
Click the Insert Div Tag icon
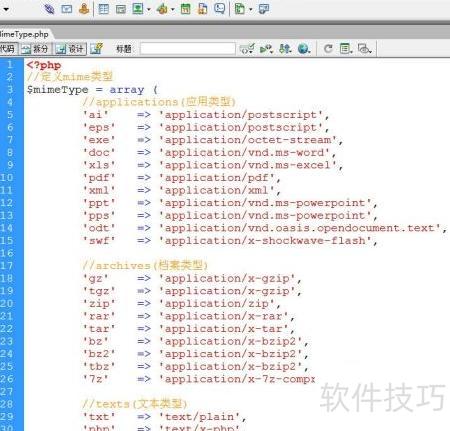coord(121,9)
